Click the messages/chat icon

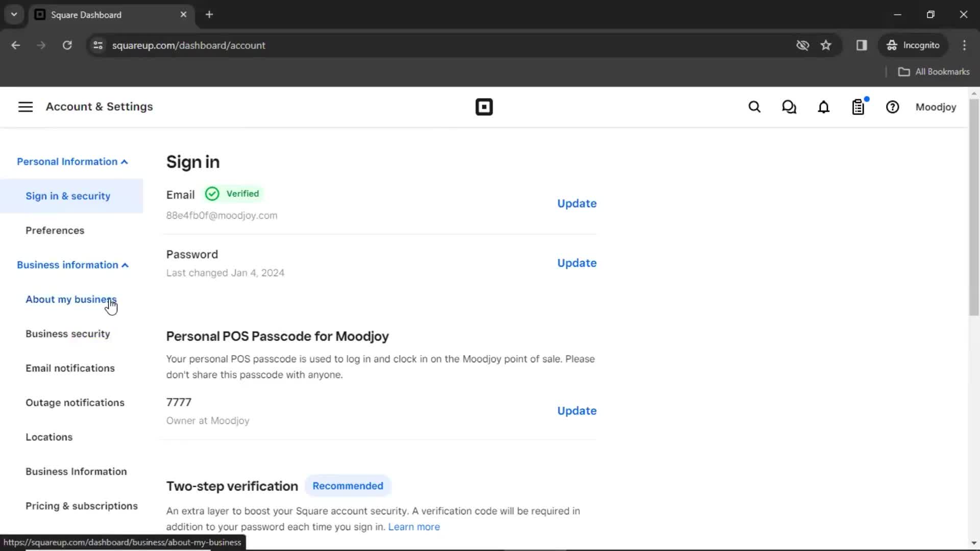click(789, 107)
